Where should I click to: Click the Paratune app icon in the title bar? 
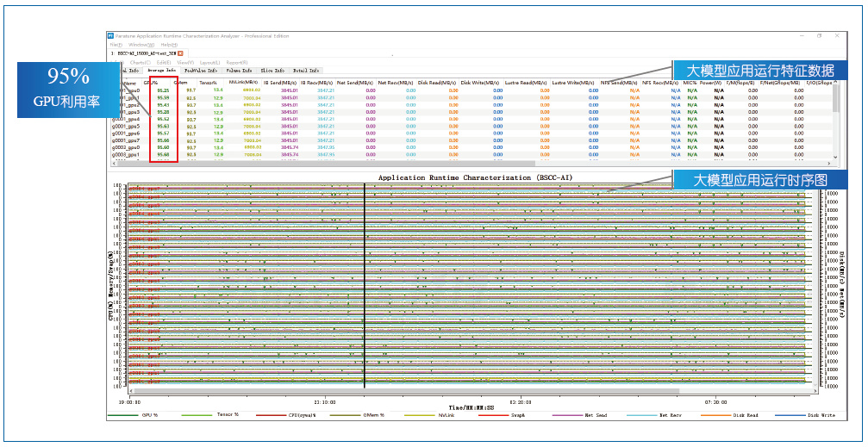(x=111, y=36)
